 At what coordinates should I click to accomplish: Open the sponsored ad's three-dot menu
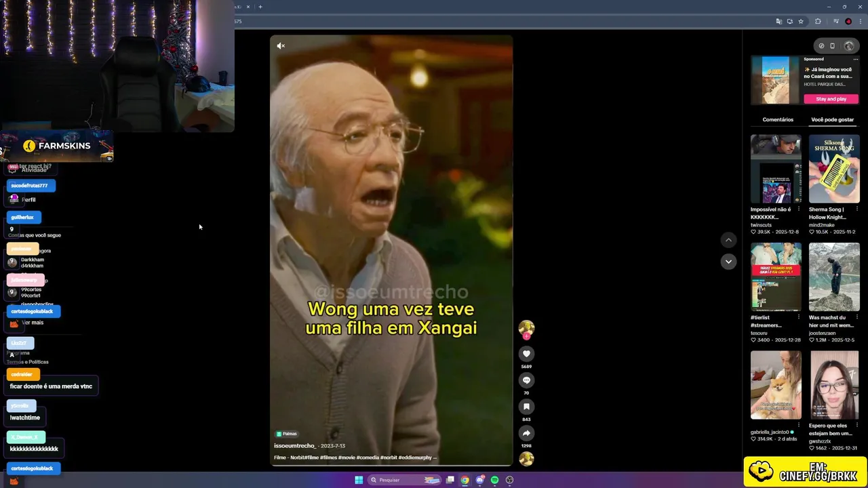(855, 59)
